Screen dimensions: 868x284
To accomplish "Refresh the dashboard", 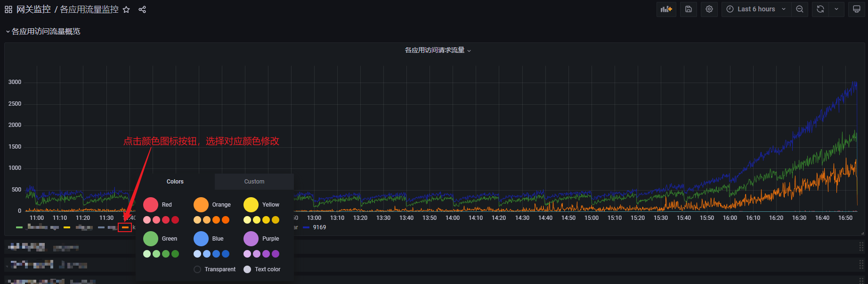I will click(820, 9).
